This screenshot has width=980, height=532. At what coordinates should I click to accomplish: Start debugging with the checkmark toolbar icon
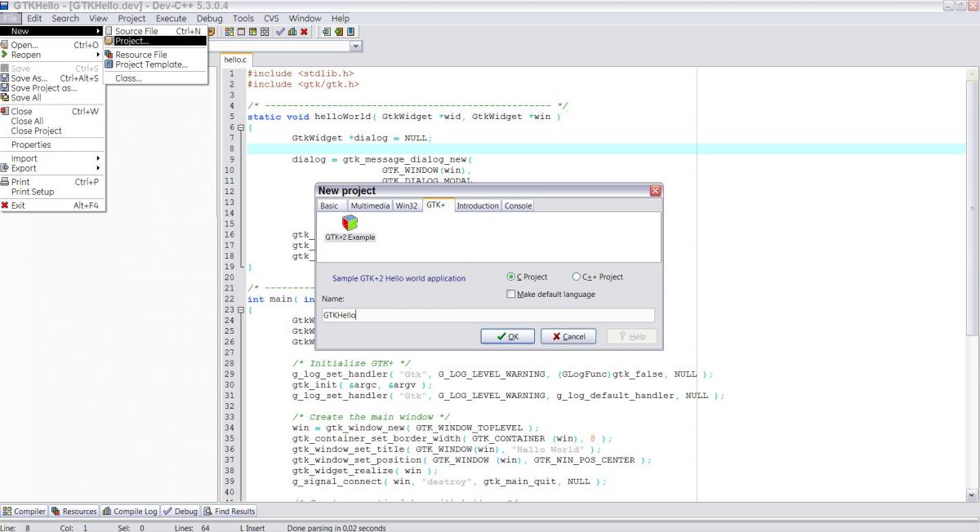coord(280,32)
